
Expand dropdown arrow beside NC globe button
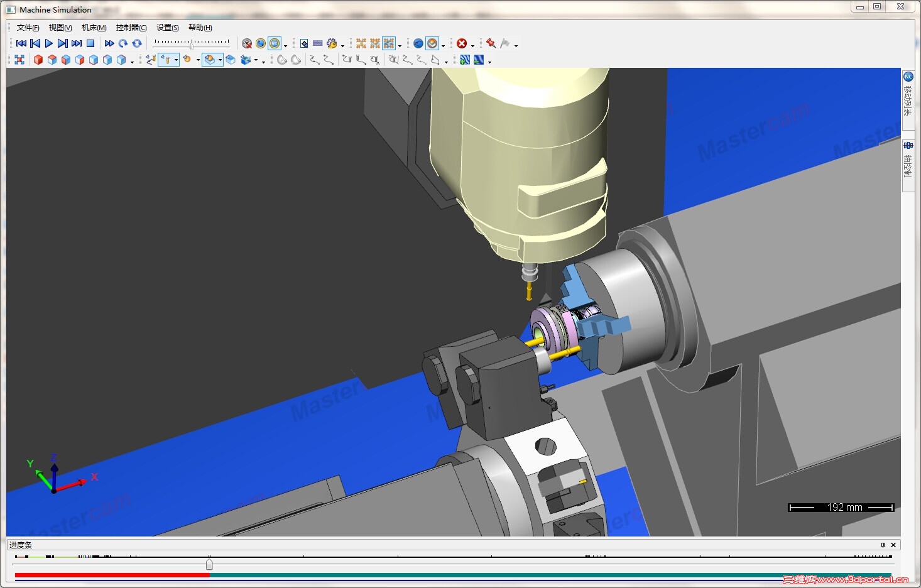click(x=285, y=45)
